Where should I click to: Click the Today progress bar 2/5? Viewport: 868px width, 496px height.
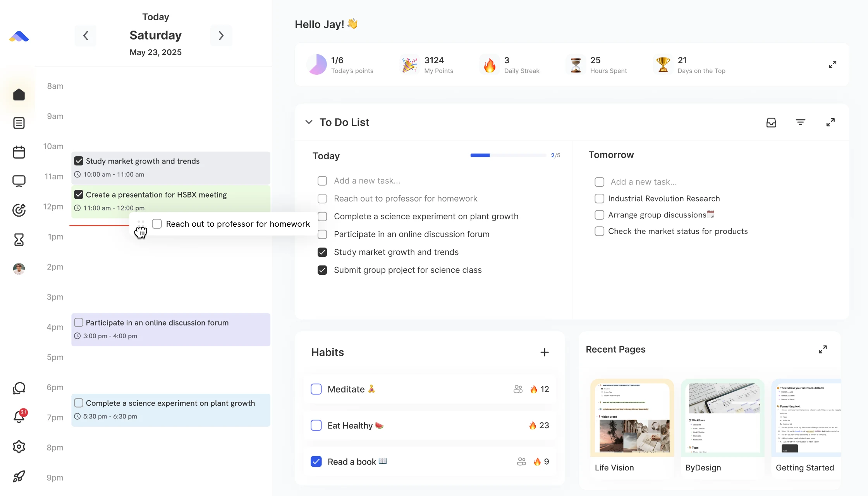(x=508, y=155)
